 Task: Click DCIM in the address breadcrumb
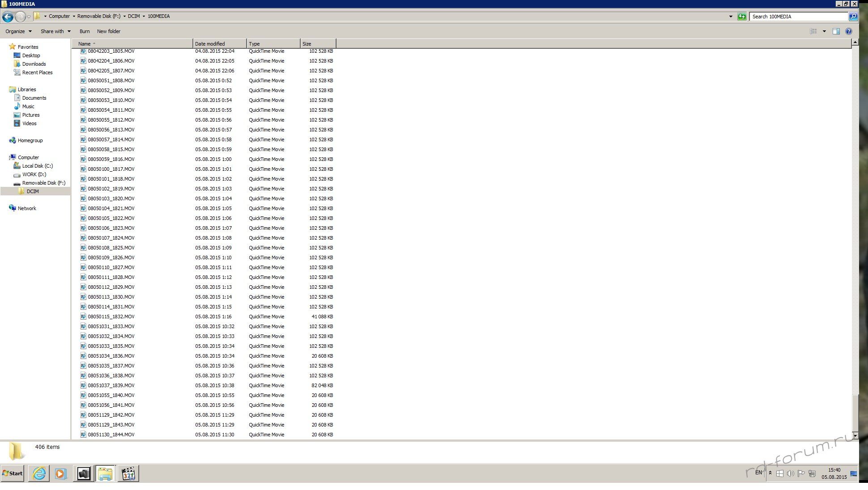coord(134,16)
